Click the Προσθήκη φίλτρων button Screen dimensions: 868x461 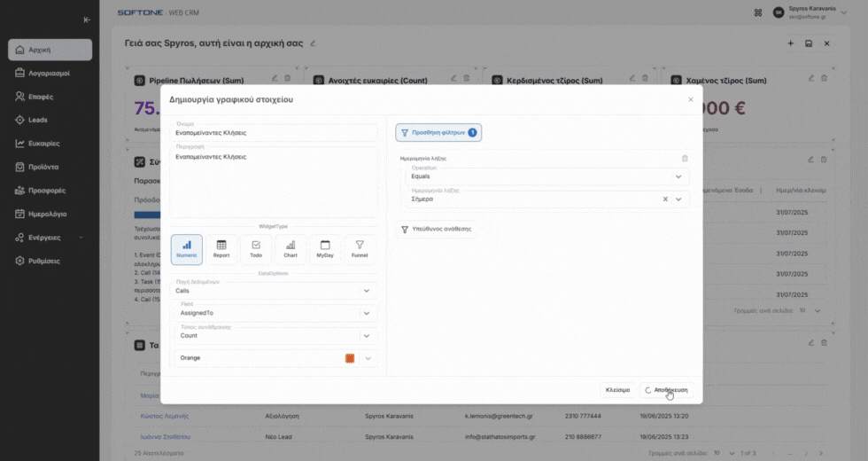[438, 132]
